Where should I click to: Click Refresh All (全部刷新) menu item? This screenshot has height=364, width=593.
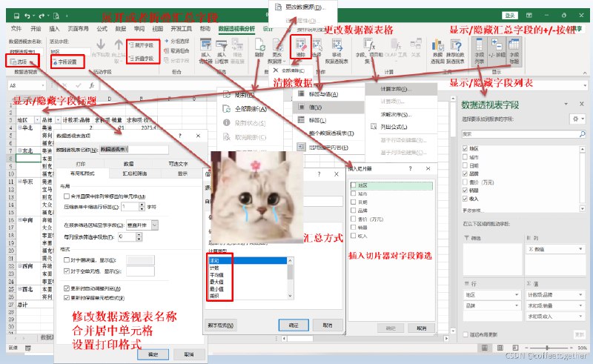coord(251,109)
